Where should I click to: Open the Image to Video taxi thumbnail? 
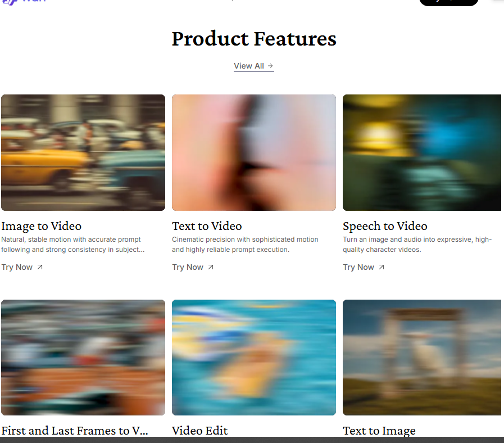tap(83, 152)
